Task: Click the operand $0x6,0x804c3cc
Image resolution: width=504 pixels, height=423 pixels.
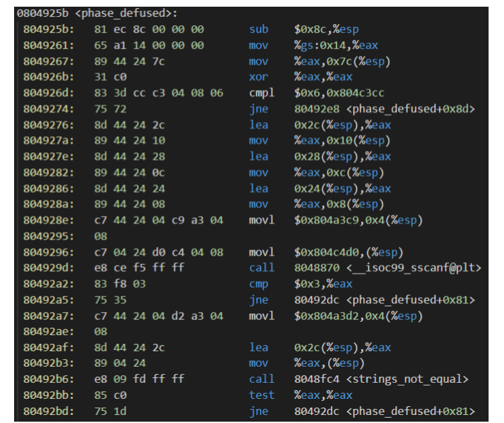Action: click(x=339, y=93)
